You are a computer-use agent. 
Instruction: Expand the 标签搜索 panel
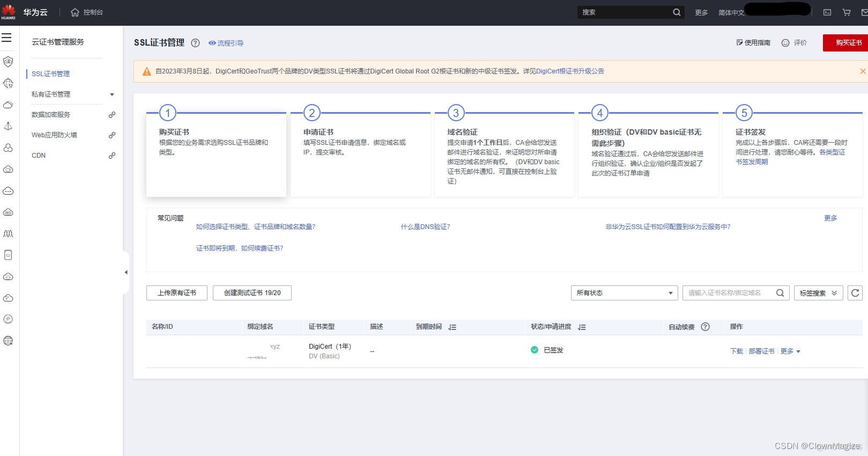pos(819,293)
